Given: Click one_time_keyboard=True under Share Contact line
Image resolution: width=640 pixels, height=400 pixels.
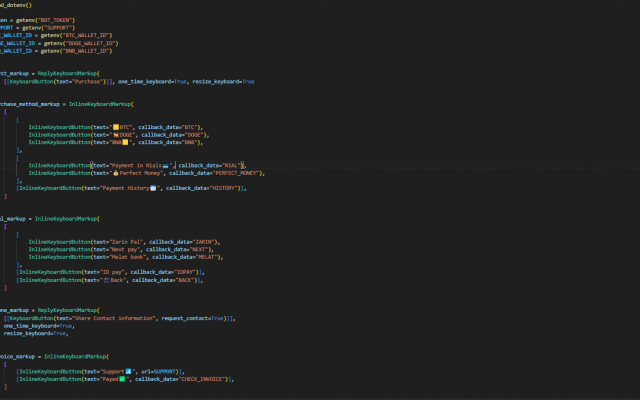Looking at the screenshot, I should pyautogui.click(x=38, y=326).
